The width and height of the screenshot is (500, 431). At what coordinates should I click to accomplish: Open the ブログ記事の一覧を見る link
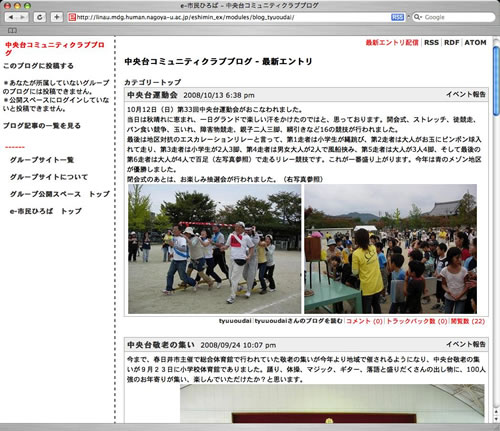coord(42,126)
